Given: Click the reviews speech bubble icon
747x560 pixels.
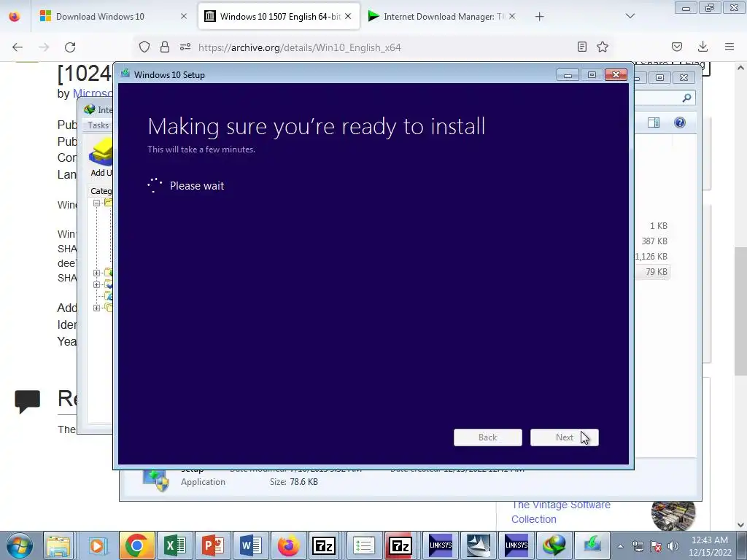Looking at the screenshot, I should pyautogui.click(x=27, y=402).
